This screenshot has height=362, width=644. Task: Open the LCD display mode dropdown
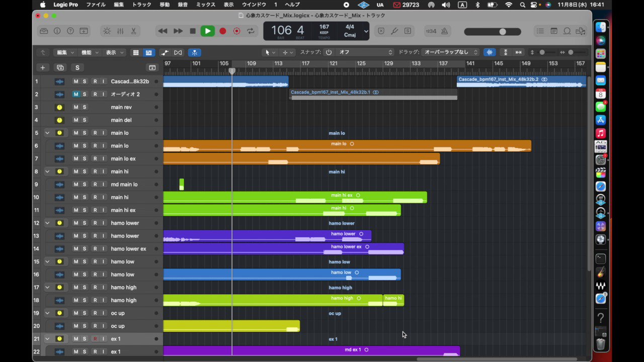pyautogui.click(x=366, y=31)
